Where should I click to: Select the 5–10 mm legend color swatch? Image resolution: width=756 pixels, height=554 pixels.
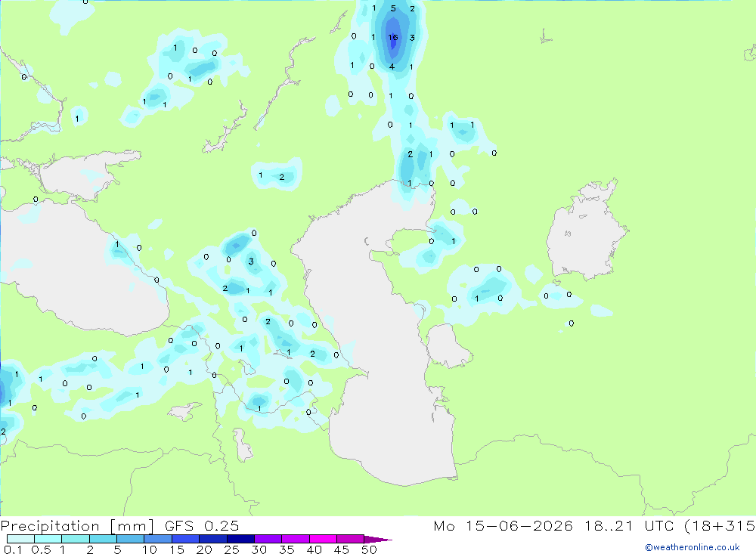pyautogui.click(x=130, y=539)
